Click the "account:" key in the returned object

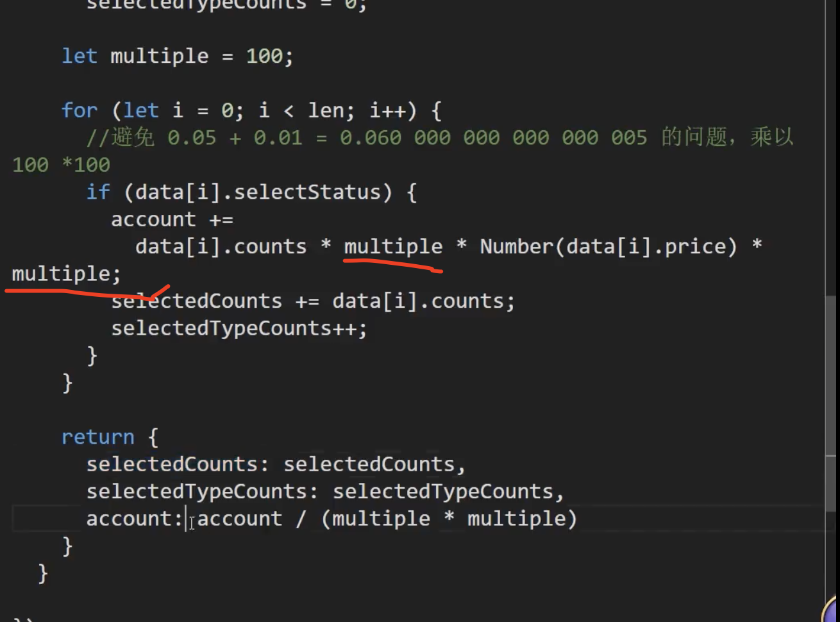pyautogui.click(x=135, y=518)
